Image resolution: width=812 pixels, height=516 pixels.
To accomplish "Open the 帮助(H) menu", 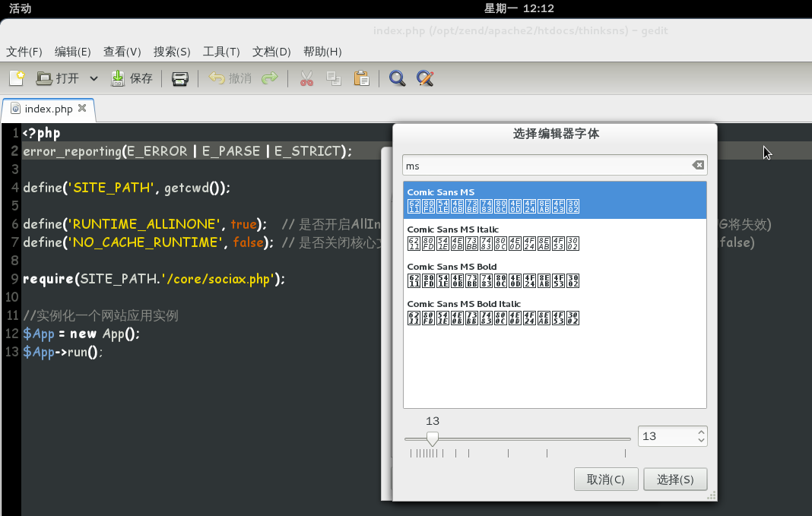I will (x=322, y=52).
